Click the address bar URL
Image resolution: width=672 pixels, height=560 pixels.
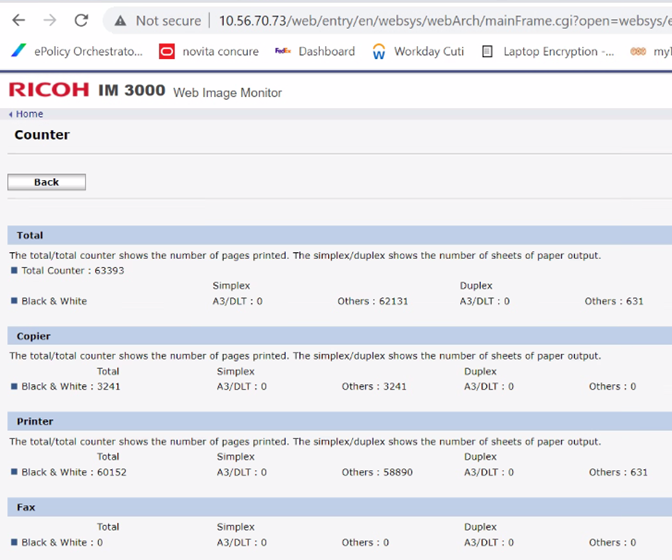444,21
